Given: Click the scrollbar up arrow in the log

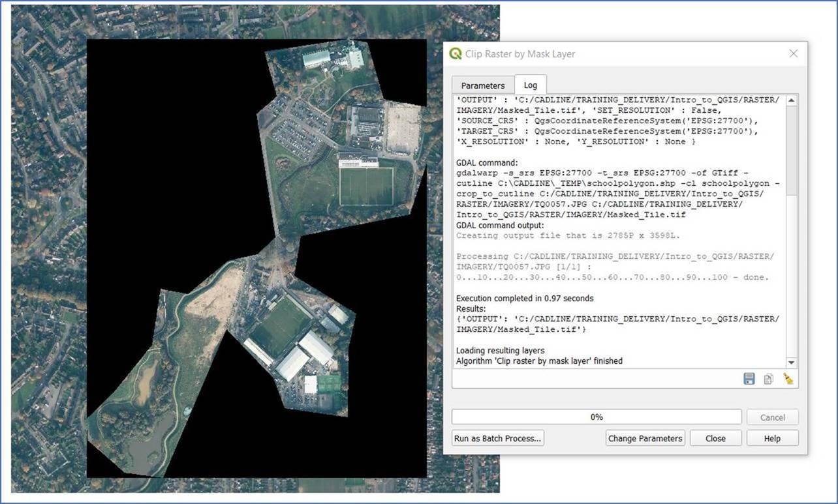Looking at the screenshot, I should click(790, 99).
